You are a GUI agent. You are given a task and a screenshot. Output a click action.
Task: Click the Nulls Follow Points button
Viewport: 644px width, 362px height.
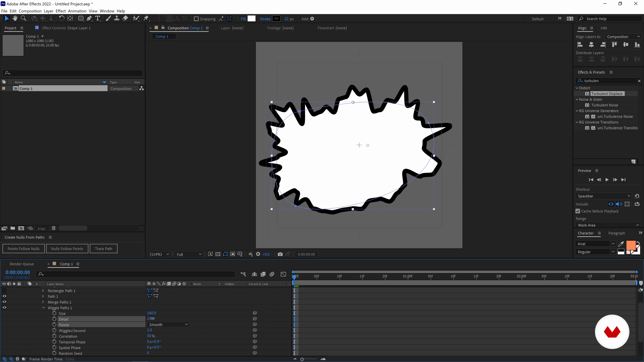67,249
